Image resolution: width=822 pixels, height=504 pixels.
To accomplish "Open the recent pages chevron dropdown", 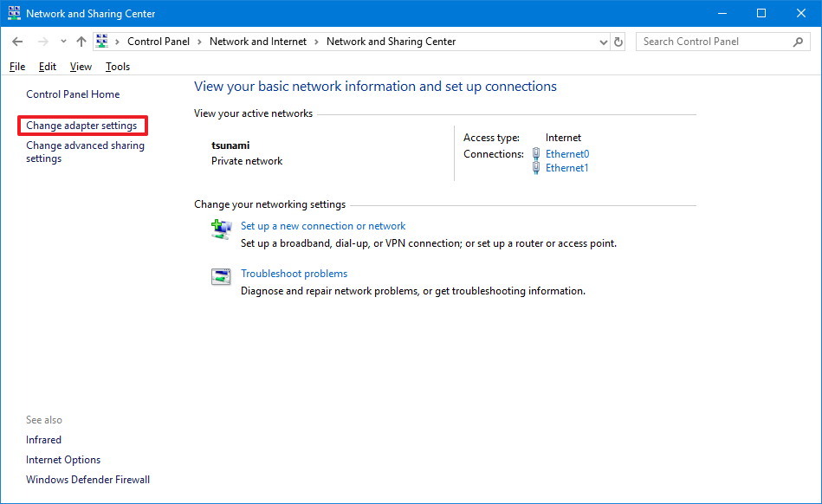I will tap(62, 41).
